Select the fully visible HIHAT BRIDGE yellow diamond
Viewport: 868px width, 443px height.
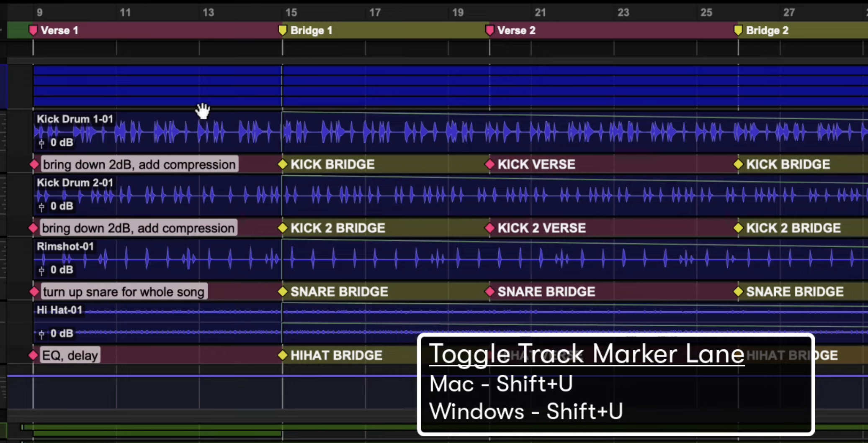point(283,355)
